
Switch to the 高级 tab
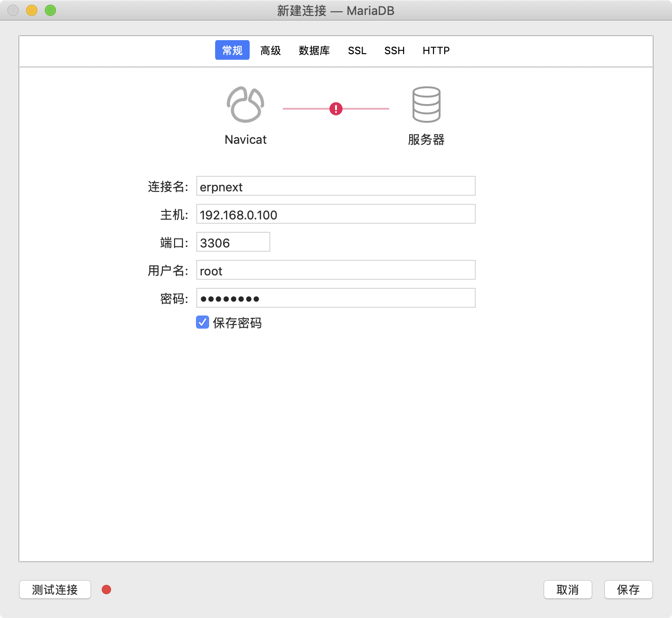coord(271,50)
